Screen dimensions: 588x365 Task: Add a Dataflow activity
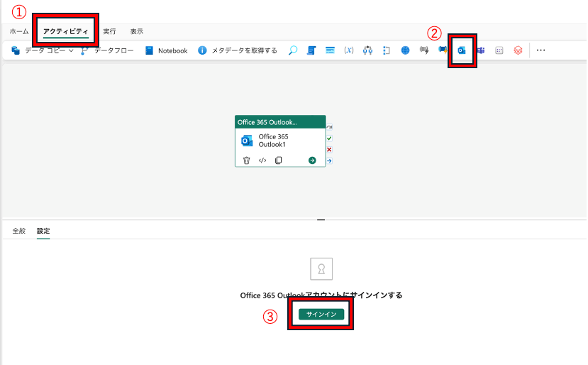107,50
